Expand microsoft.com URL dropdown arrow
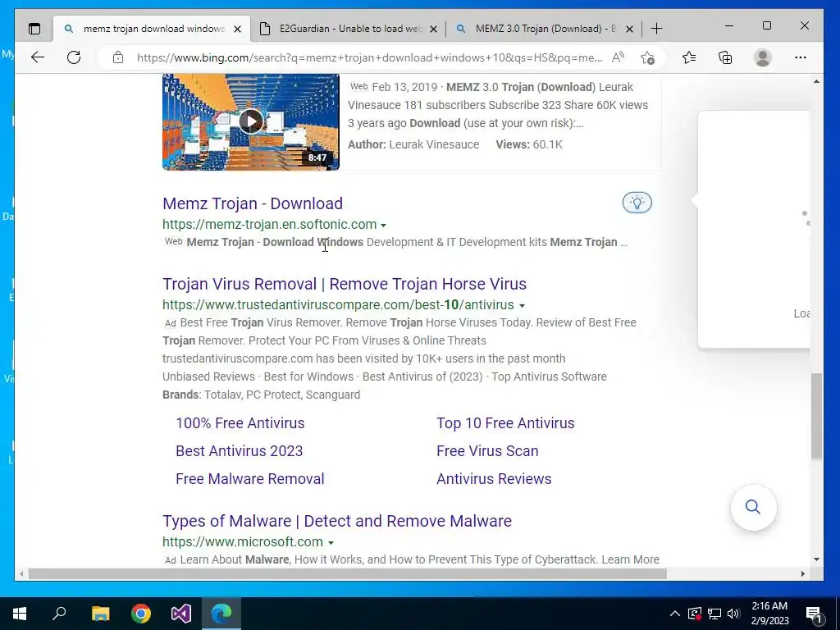This screenshot has height=630, width=840. pyautogui.click(x=331, y=543)
